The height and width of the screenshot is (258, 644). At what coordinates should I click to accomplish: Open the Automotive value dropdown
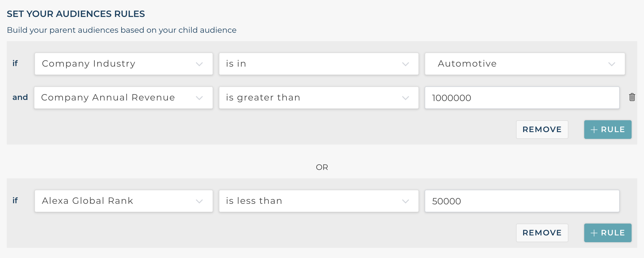tap(525, 64)
